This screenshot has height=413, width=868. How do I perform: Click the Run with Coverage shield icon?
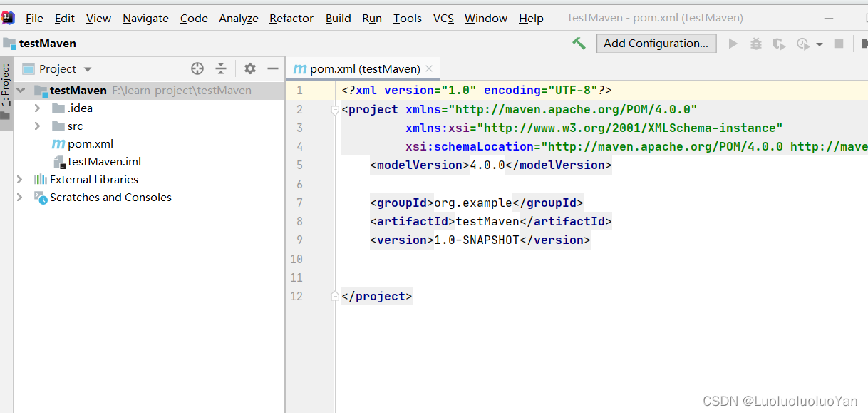point(778,44)
